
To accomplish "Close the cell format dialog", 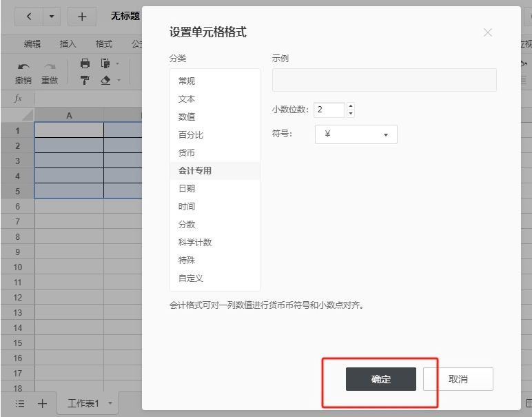I will pos(488,32).
